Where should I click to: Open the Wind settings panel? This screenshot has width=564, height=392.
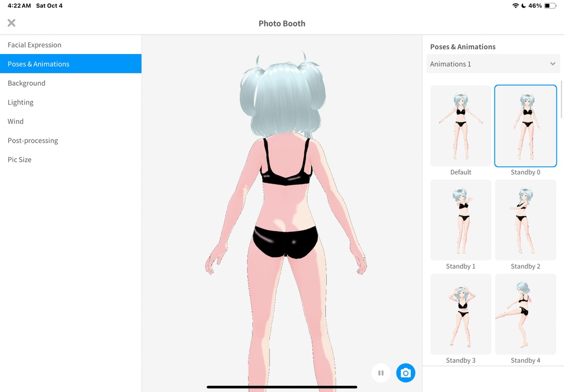point(15,121)
